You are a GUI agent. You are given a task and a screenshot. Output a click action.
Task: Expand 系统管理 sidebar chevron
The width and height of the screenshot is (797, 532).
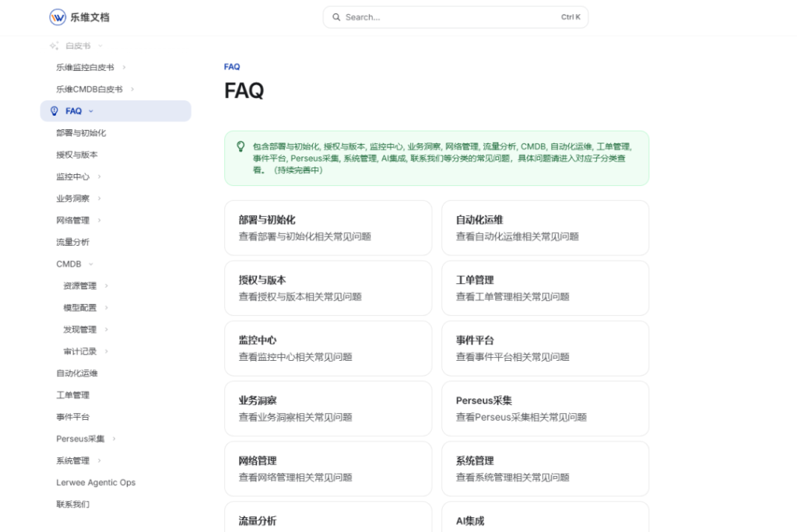click(x=99, y=460)
